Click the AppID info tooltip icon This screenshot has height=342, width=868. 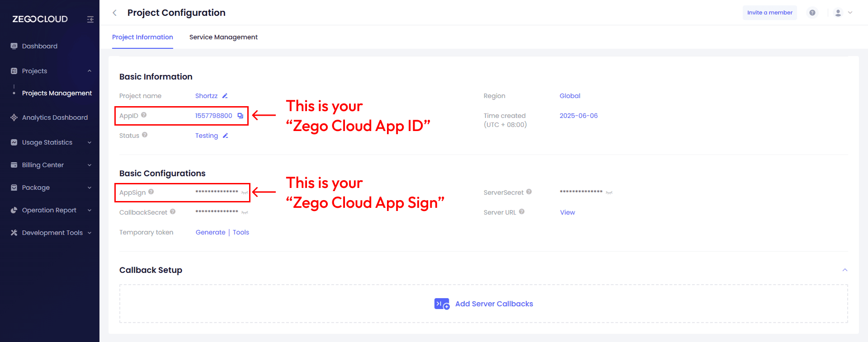click(144, 115)
